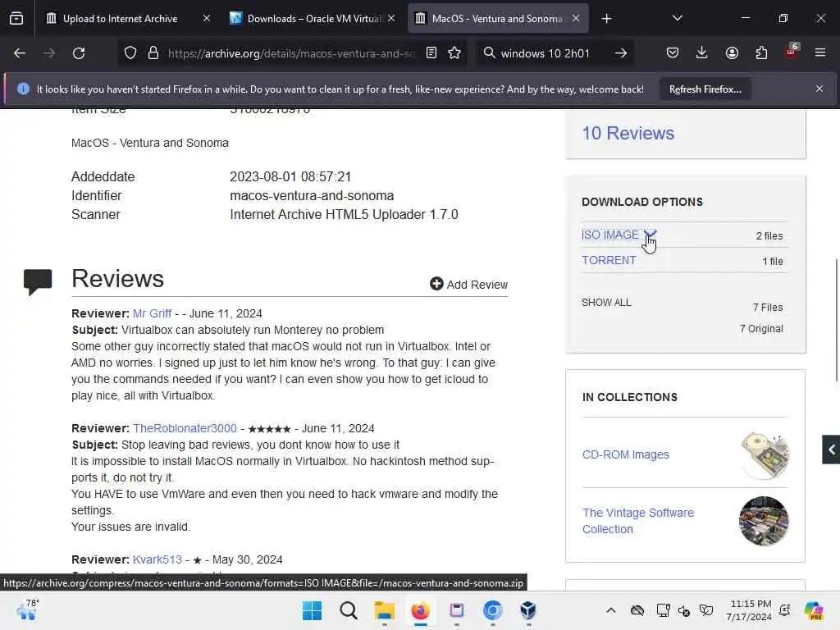Click Addeddate value '2023-08-01 08:57:21'
The image size is (840, 630).
290,177
